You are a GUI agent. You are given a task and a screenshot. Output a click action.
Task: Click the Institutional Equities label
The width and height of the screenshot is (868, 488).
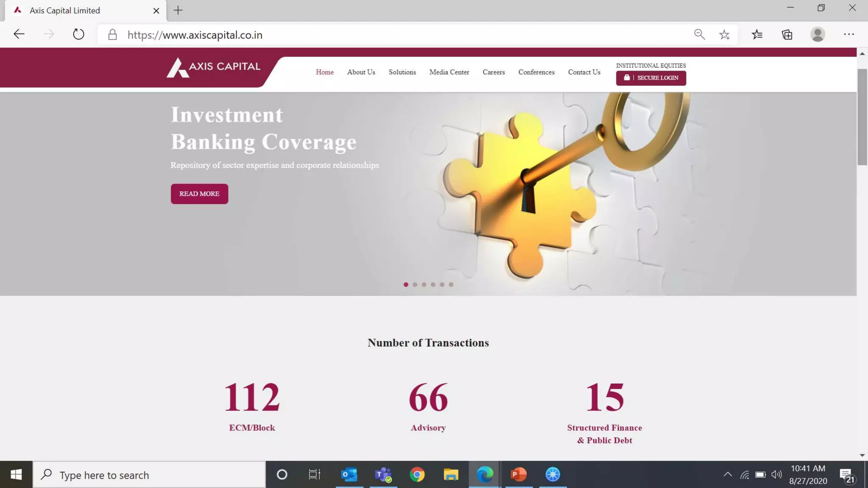tap(651, 66)
